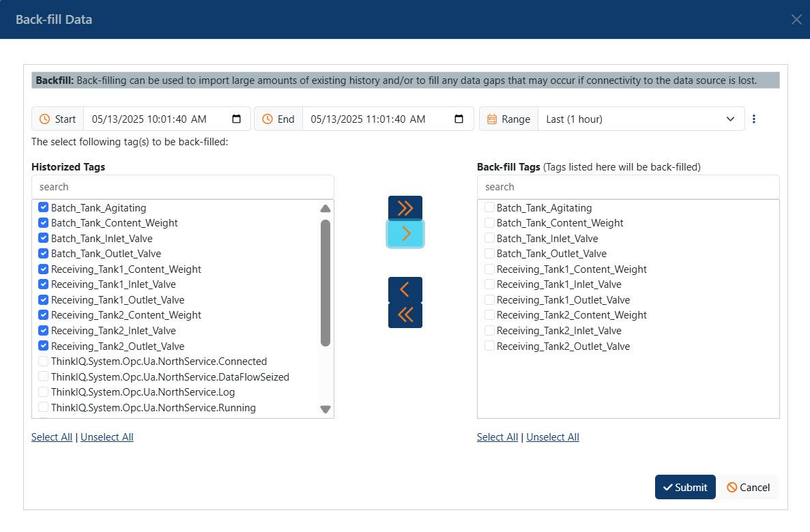Uncheck Batch_Tank_Agitating in Historized Tags

tap(44, 207)
